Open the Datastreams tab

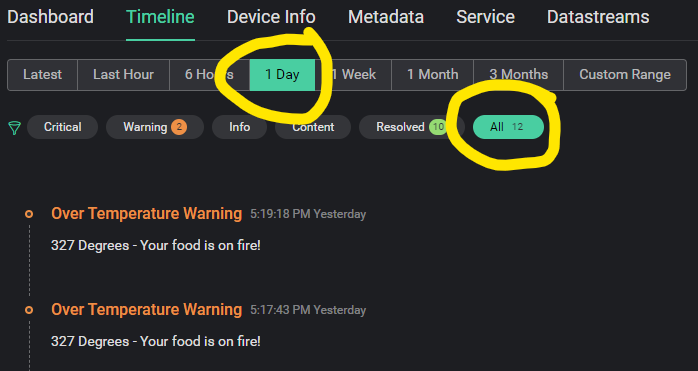pyautogui.click(x=598, y=17)
